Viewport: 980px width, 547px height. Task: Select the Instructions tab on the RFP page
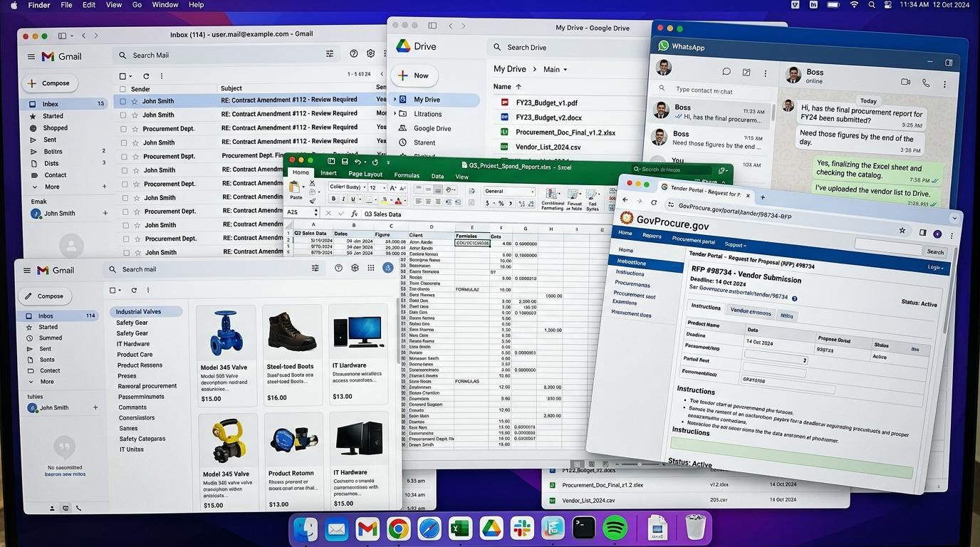pos(706,306)
